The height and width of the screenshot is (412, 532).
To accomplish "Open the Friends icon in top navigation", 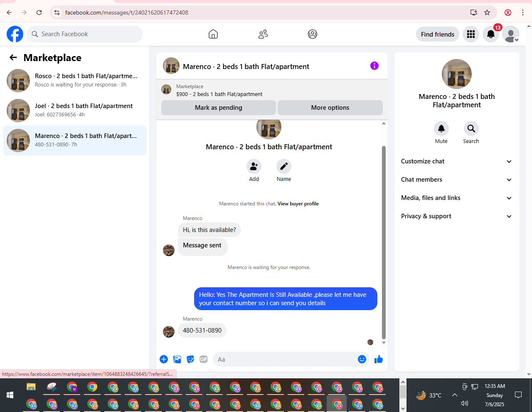I will pos(263,34).
